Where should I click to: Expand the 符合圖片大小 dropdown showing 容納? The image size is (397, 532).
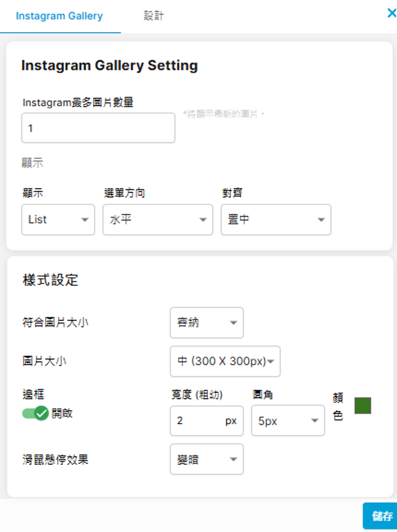(206, 322)
